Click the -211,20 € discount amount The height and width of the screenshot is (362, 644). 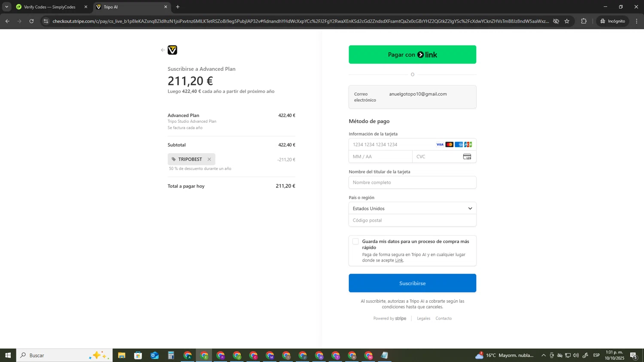[286, 160]
